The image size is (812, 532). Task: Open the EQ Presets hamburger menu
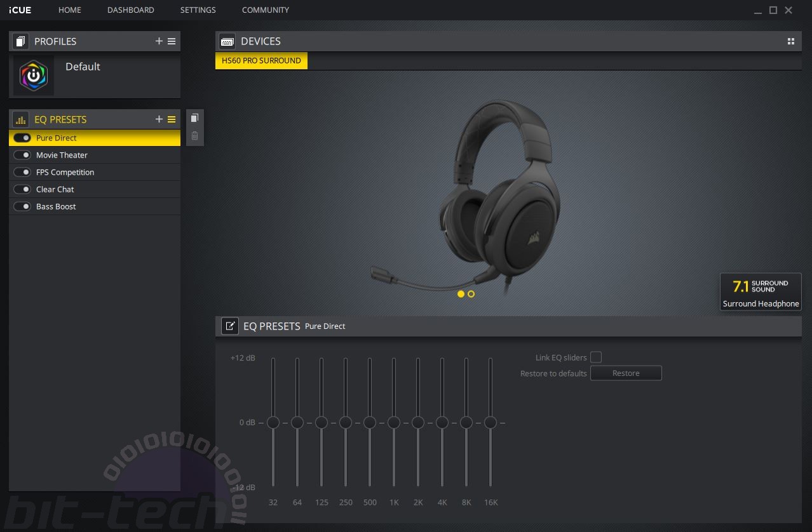[x=172, y=119]
